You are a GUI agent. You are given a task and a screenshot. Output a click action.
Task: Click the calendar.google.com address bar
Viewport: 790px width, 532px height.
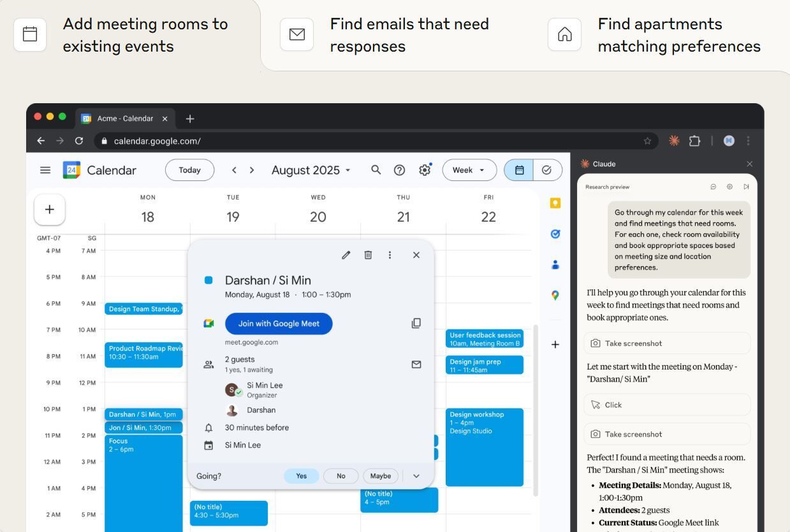(x=376, y=141)
